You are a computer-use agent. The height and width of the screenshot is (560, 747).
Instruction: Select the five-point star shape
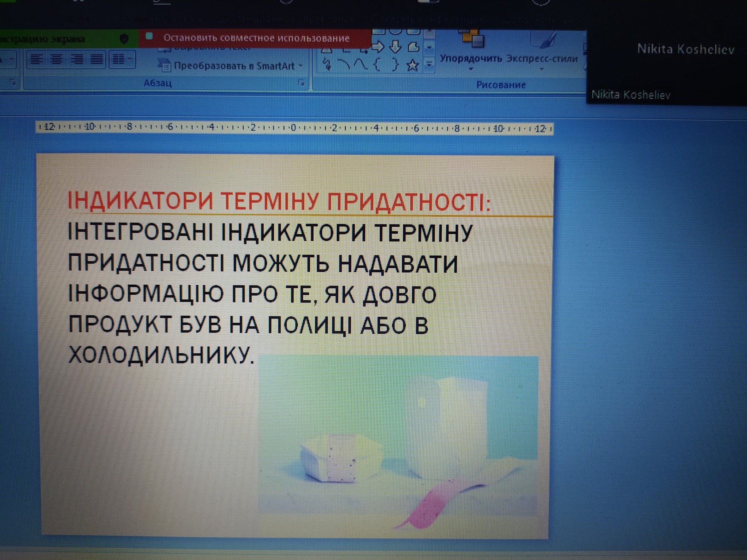point(412,66)
